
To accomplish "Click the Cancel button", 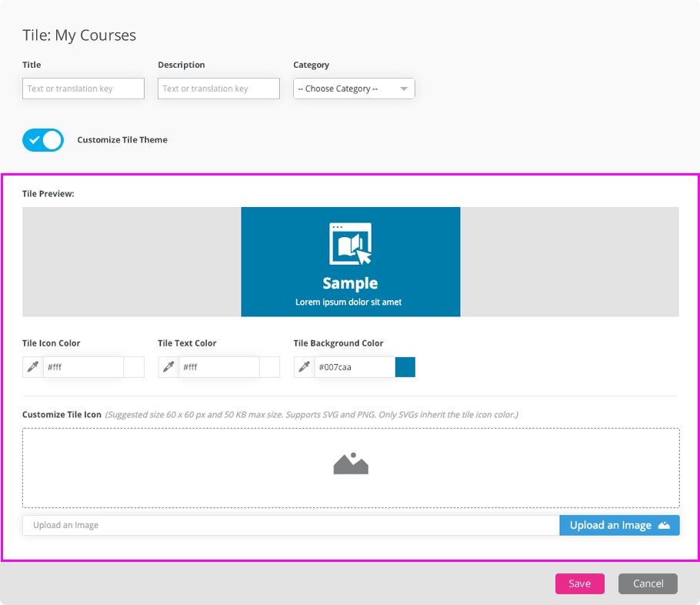I will coord(648,583).
